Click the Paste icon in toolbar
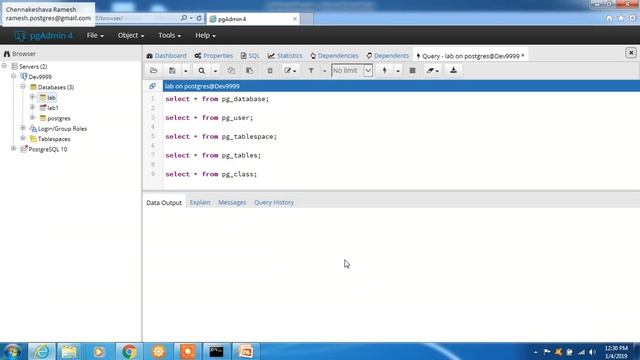This screenshot has width=640, height=360. [249, 71]
